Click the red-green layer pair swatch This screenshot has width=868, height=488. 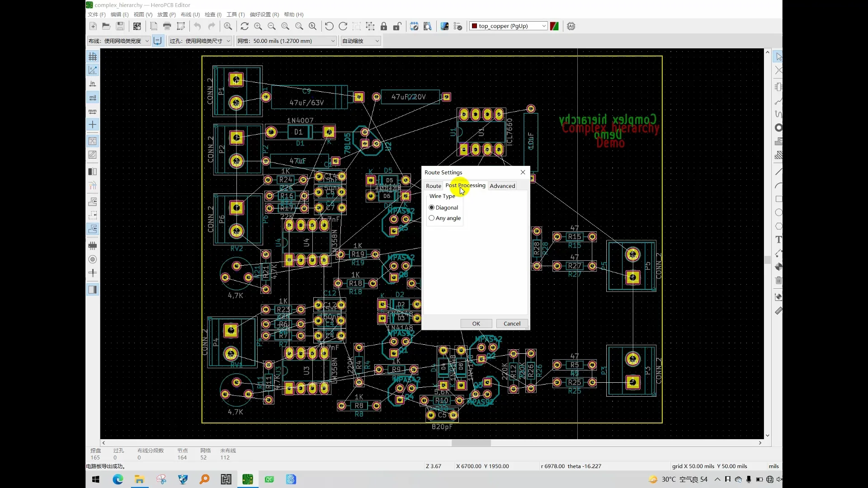pyautogui.click(x=554, y=26)
